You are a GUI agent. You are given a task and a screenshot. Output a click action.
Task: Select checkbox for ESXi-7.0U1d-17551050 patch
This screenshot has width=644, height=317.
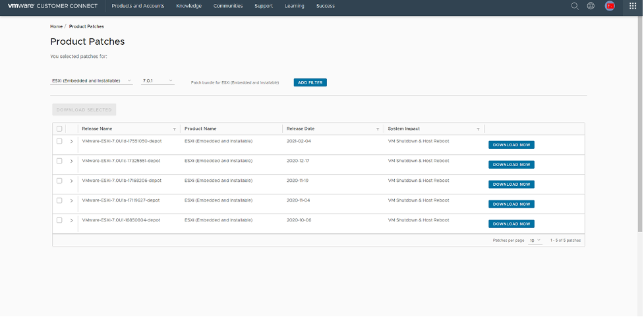tap(59, 141)
